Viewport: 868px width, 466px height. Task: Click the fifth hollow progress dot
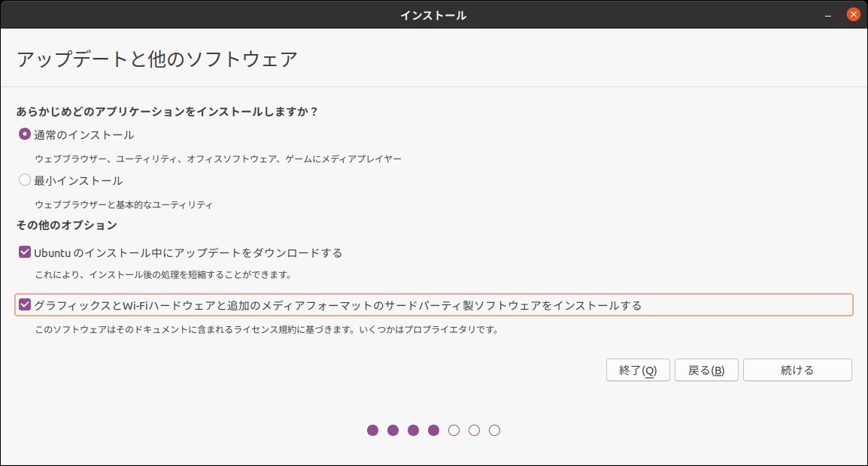(x=454, y=430)
